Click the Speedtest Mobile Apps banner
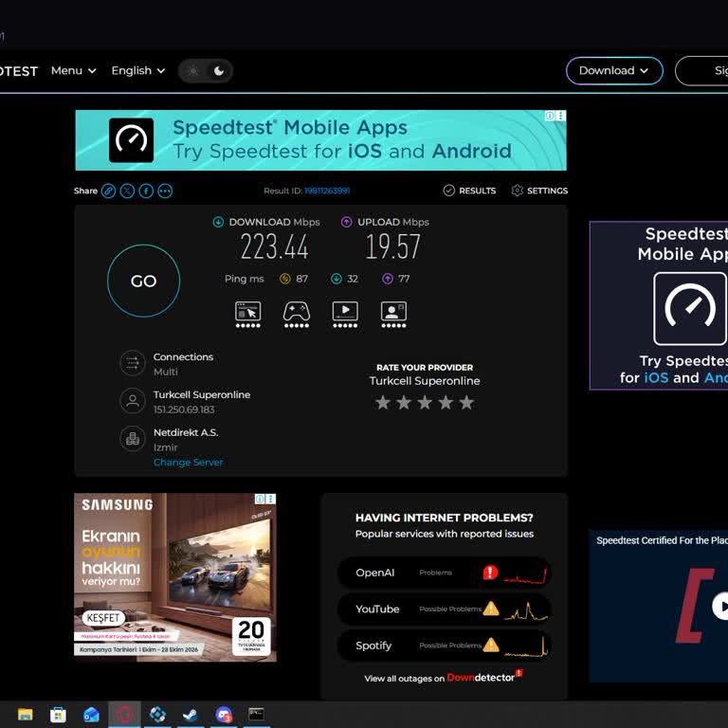Image resolution: width=728 pixels, height=728 pixels. pyautogui.click(x=320, y=140)
